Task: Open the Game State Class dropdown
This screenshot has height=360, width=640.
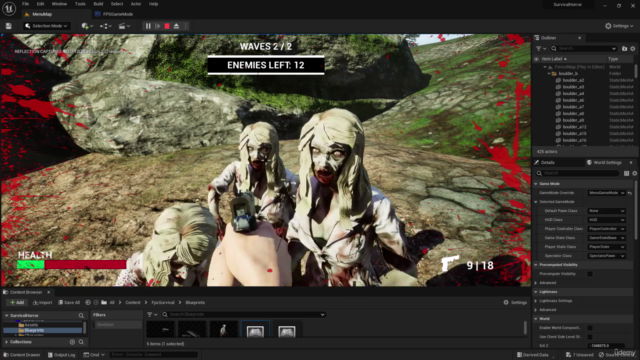Action: click(607, 238)
